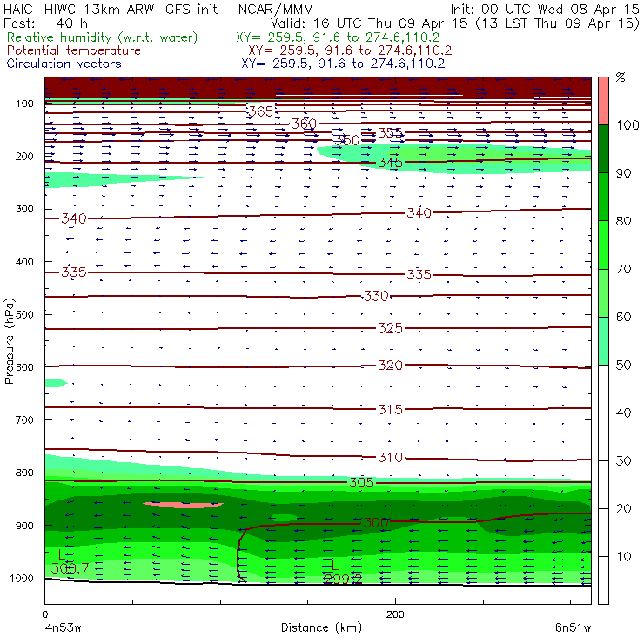Click the 800 hPa pressure tick label
Image resolution: width=644 pixels, height=644 pixels.
point(24,473)
